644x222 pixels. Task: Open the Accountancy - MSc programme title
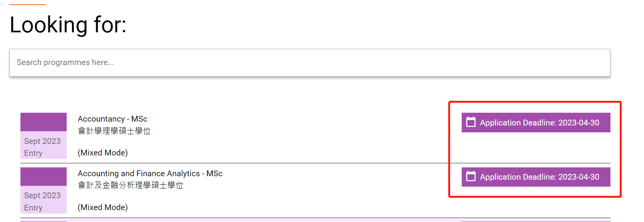click(x=113, y=119)
